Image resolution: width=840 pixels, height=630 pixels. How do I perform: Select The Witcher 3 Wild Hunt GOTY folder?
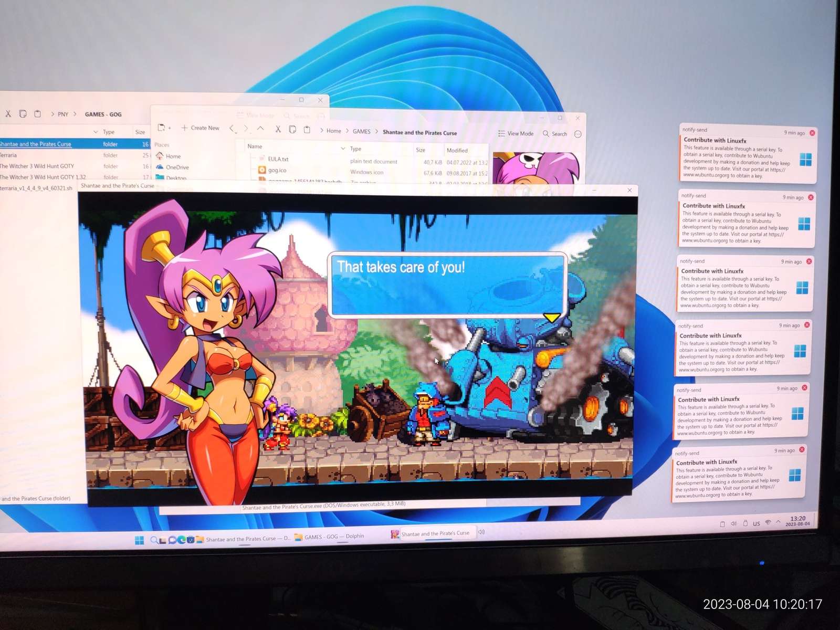tap(75, 166)
